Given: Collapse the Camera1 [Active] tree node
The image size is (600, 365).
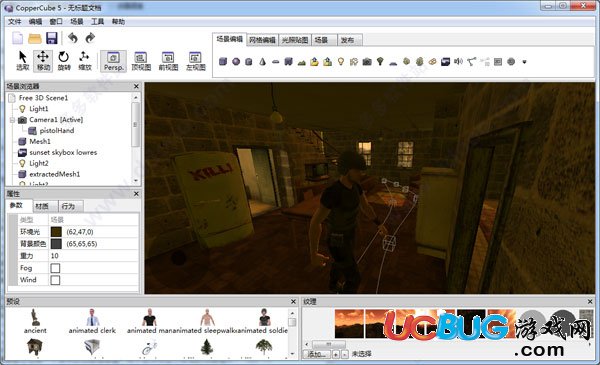Looking at the screenshot, I should (12, 120).
